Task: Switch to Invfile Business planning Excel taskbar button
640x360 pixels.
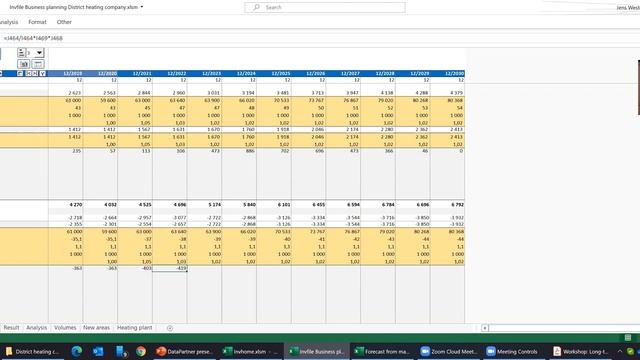Action: point(316,351)
